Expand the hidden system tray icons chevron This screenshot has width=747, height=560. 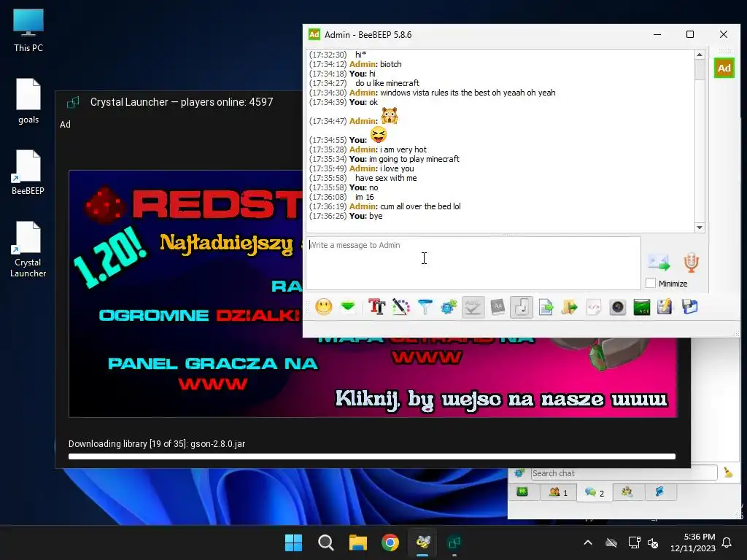tap(588, 542)
